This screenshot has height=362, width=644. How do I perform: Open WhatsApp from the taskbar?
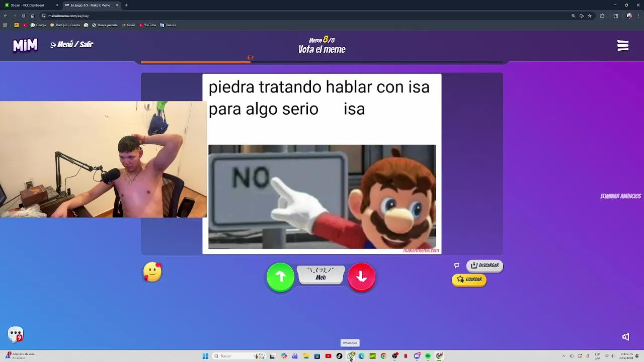[x=351, y=356]
